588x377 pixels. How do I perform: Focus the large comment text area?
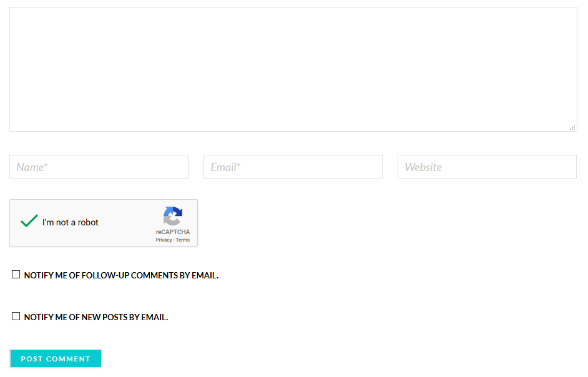pyautogui.click(x=293, y=69)
